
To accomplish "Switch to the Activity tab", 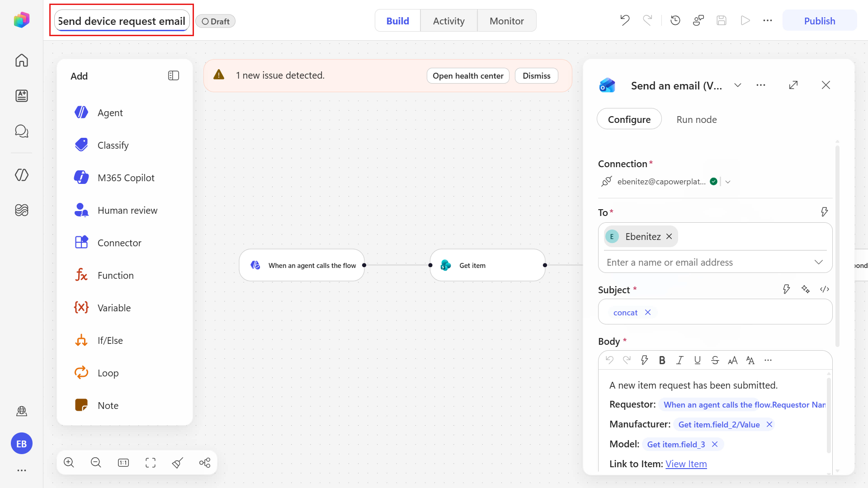I will click(449, 21).
